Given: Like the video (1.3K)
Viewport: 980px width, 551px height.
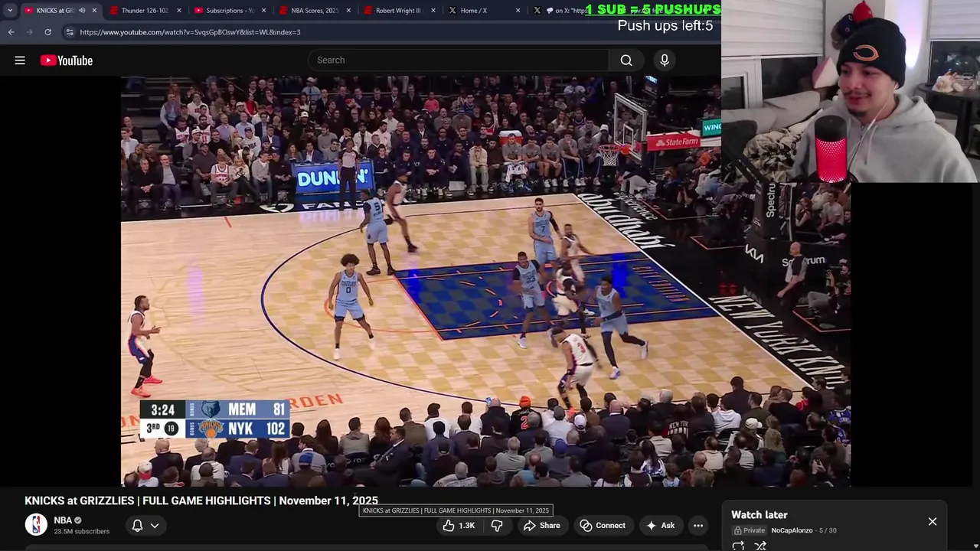Looking at the screenshot, I should pyautogui.click(x=459, y=526).
